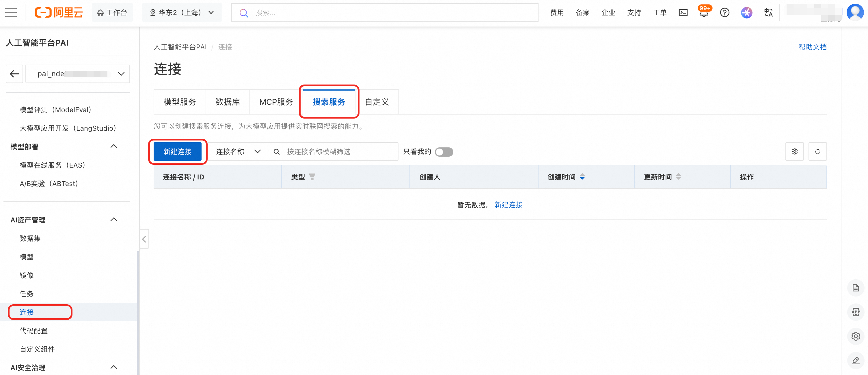Screen dimensions: 868x375
Task: Open the language switch icon
Action: [x=768, y=12]
